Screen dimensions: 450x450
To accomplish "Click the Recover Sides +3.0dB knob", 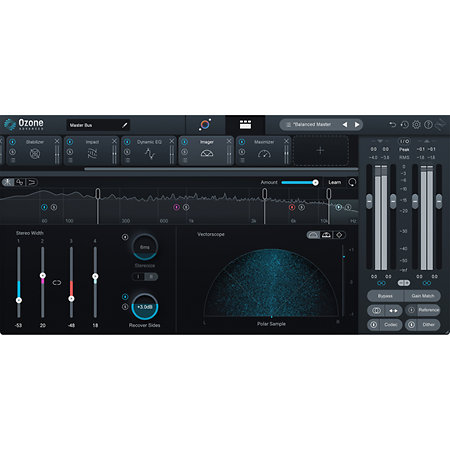I will point(145,307).
